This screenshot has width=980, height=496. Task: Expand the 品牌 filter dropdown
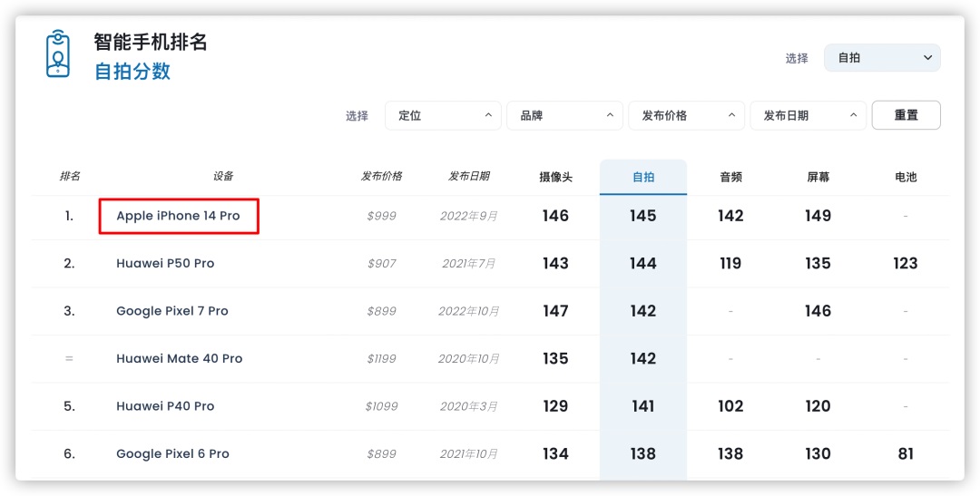[564, 115]
